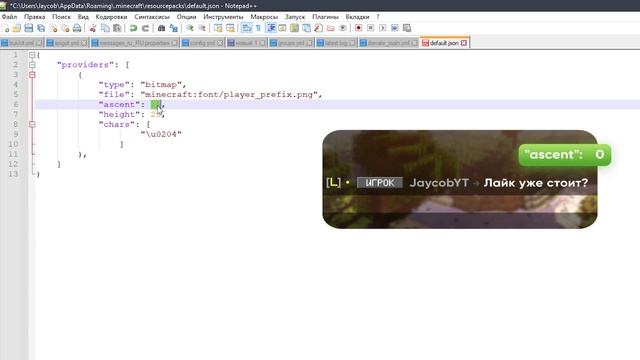Toggle file monitoring eye icon
640x360 pixels.
[343, 28]
